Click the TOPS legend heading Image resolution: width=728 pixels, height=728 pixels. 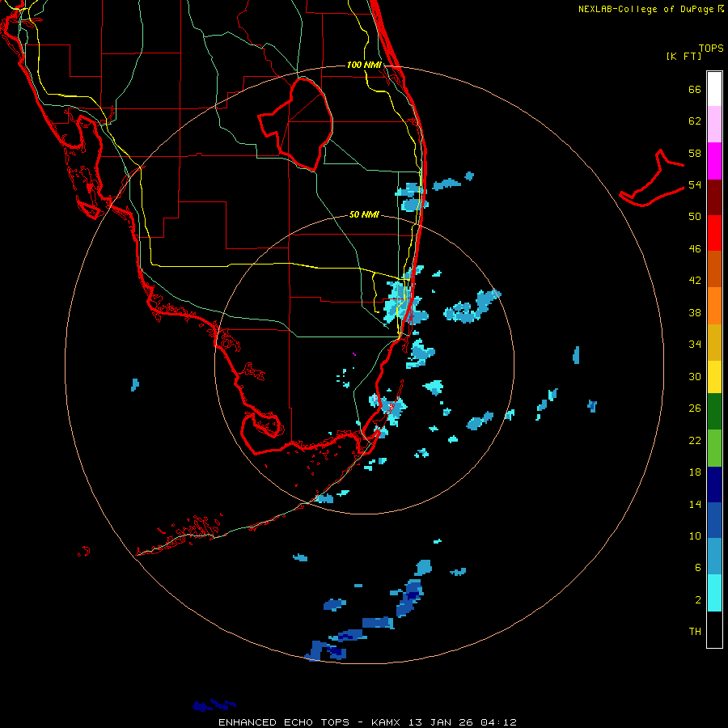click(x=711, y=49)
